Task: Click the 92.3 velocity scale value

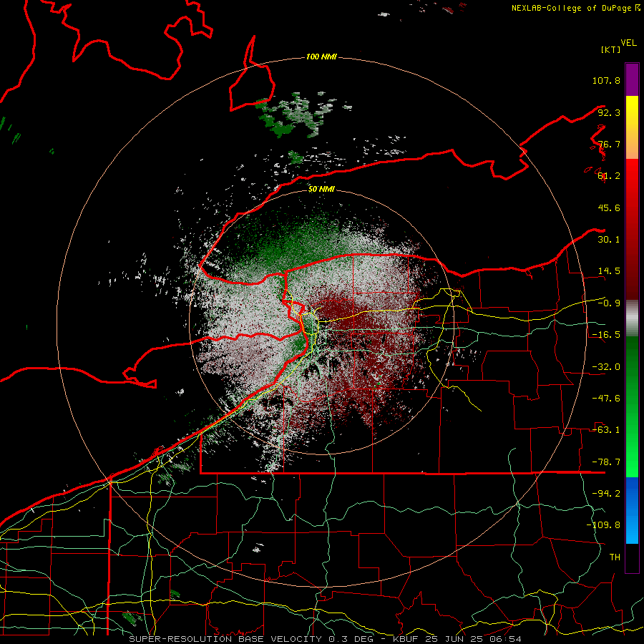Action: (x=609, y=112)
